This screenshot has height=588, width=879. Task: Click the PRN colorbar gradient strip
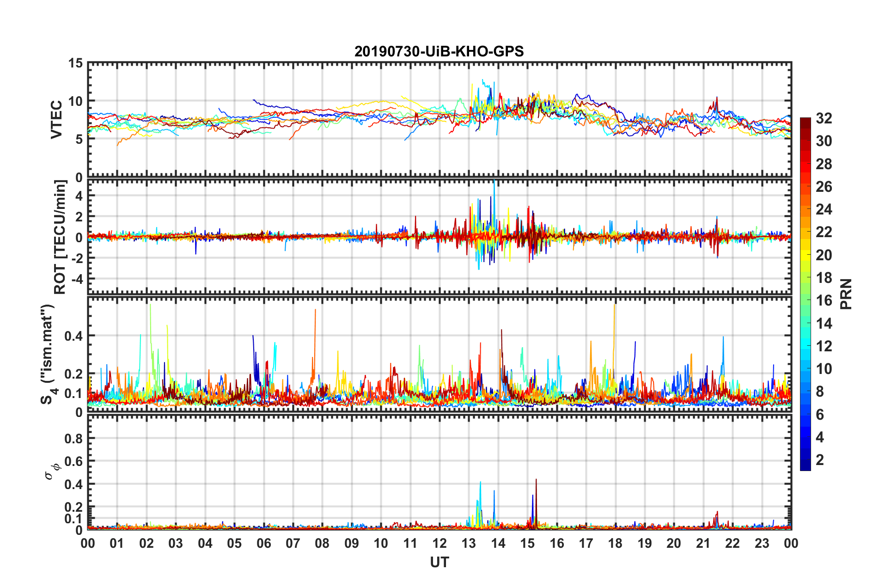pos(805,294)
